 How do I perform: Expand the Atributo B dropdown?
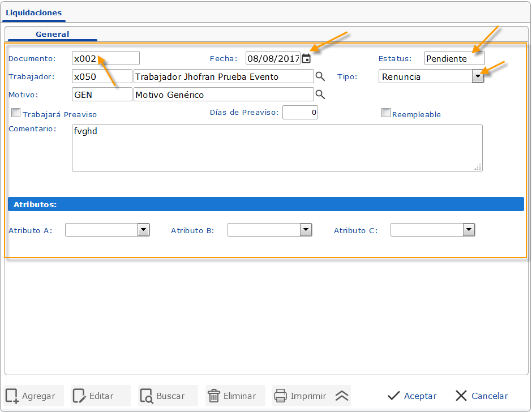306,230
